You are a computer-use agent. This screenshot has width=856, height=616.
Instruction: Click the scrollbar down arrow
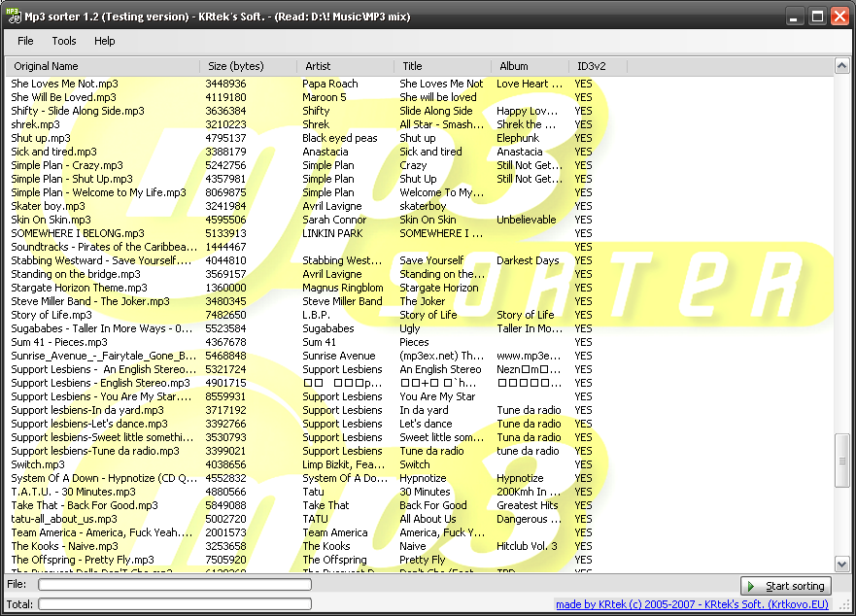pos(841,564)
